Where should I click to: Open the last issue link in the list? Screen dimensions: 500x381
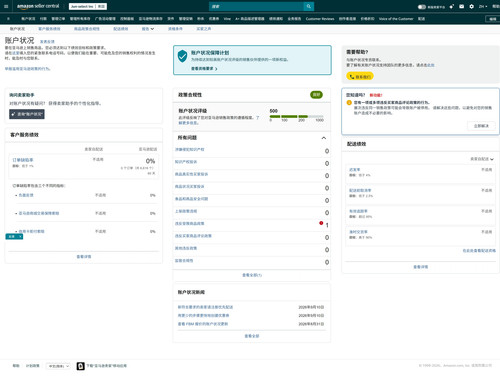(184, 261)
